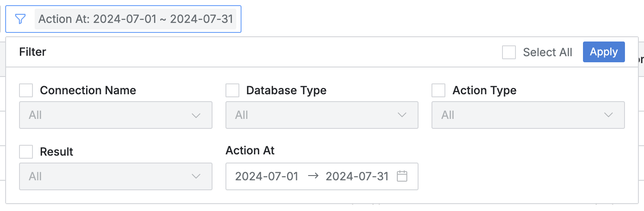Click the Select All label text
The image size is (644, 211).
547,52
